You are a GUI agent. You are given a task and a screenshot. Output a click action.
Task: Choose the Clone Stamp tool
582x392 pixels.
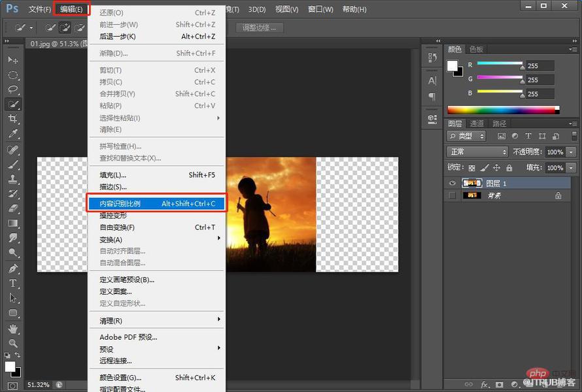[13, 179]
